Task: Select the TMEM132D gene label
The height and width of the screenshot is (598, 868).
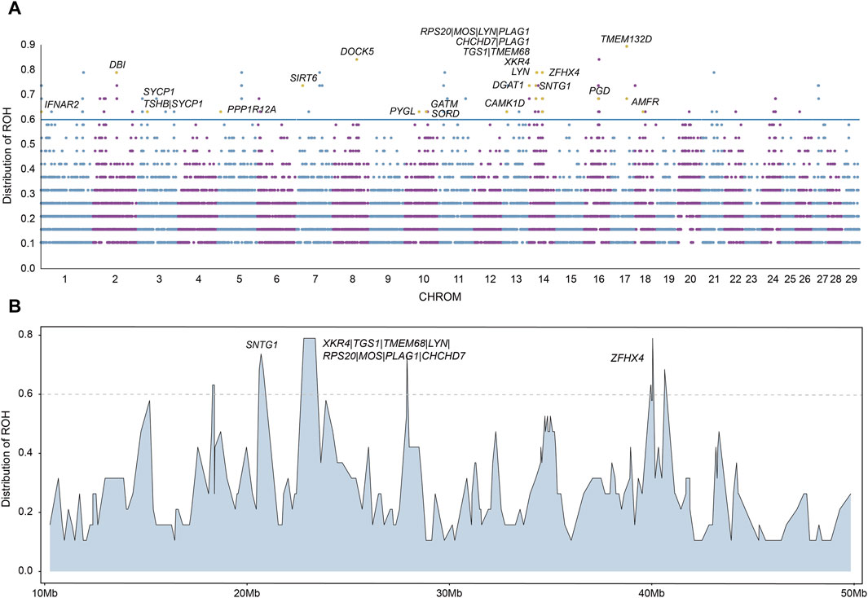Action: pos(626,39)
